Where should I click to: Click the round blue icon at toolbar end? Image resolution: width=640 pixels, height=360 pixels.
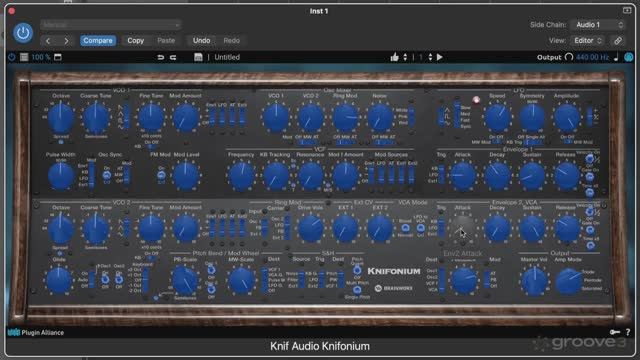pyautogui.click(x=629, y=57)
